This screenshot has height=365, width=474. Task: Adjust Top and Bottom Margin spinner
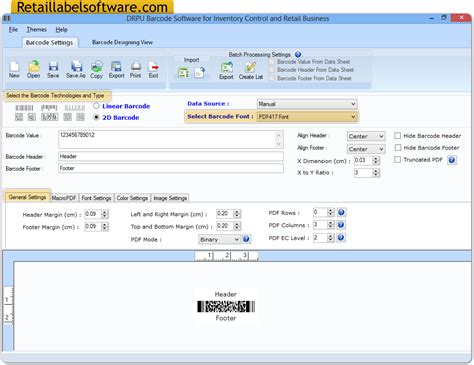point(237,226)
